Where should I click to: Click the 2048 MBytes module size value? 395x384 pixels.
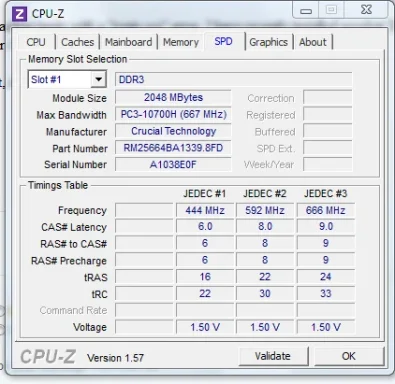[x=173, y=98]
